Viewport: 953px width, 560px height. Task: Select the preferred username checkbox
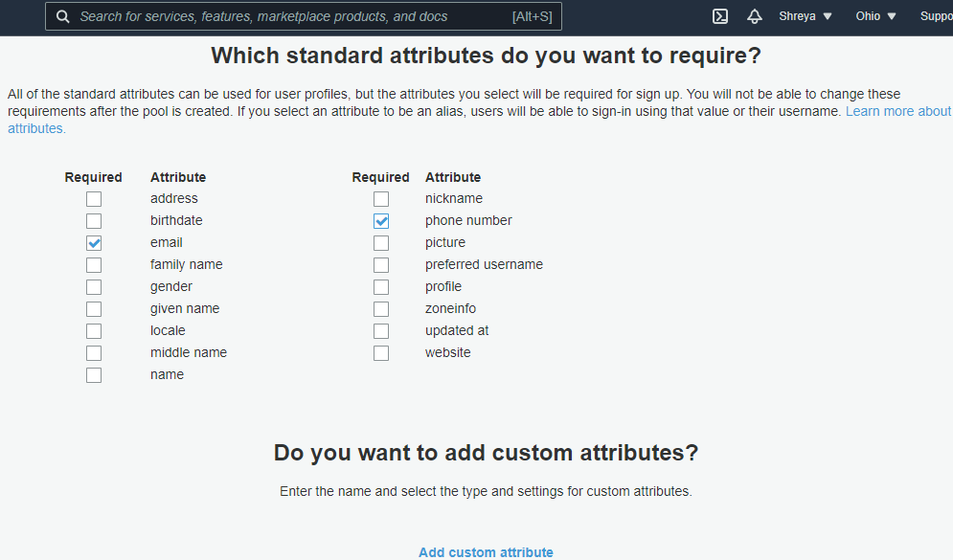381,265
